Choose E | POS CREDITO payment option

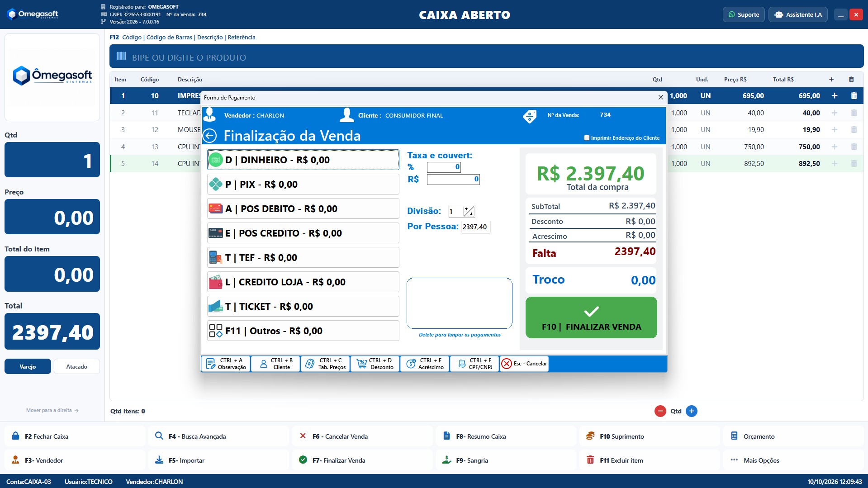[303, 233]
